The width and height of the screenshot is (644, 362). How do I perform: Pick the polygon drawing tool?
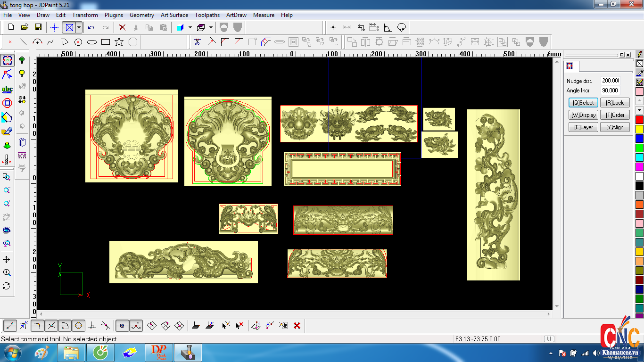(x=133, y=42)
